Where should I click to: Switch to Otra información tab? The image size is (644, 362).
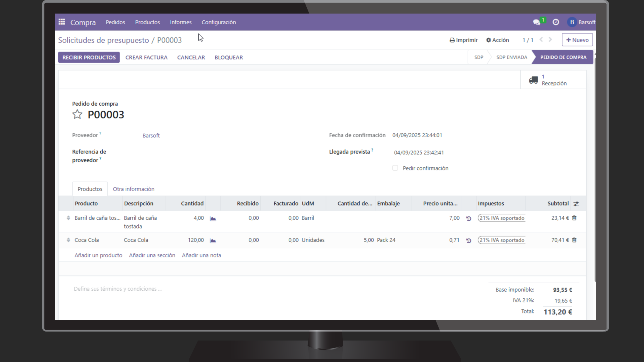134,189
